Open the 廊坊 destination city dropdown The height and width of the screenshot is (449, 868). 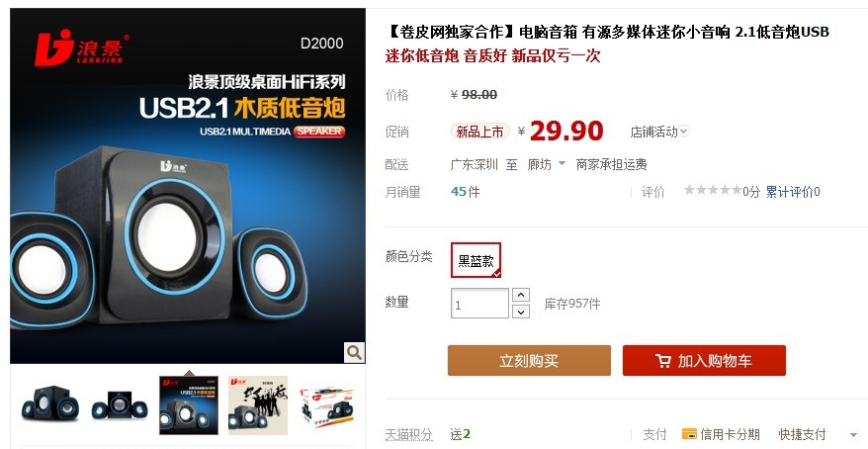[x=547, y=164]
